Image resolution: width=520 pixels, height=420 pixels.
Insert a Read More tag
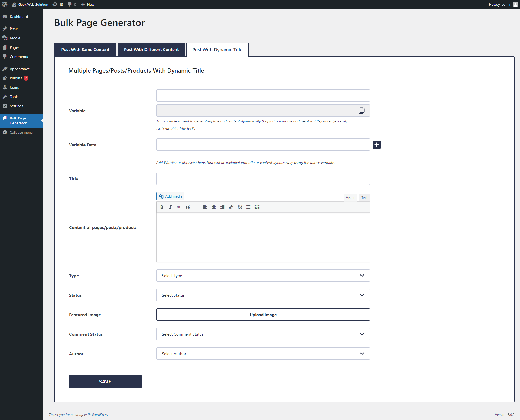tap(248, 207)
